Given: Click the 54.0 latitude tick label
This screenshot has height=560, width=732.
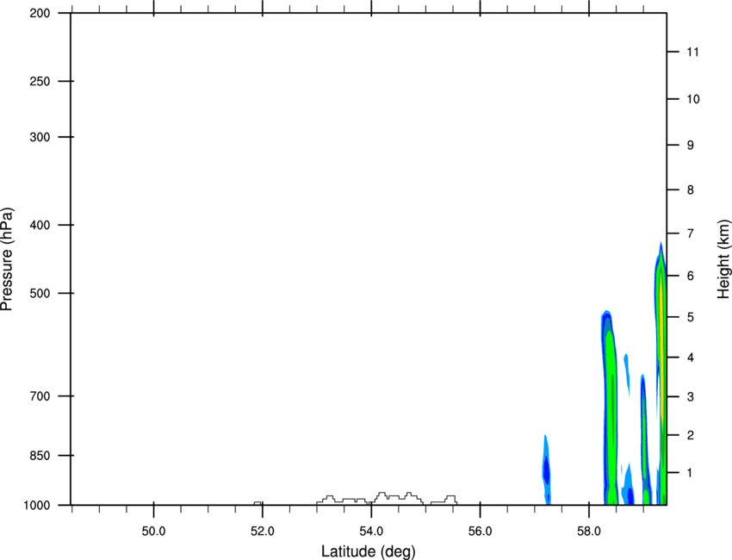Looking at the screenshot, I should click(371, 532).
